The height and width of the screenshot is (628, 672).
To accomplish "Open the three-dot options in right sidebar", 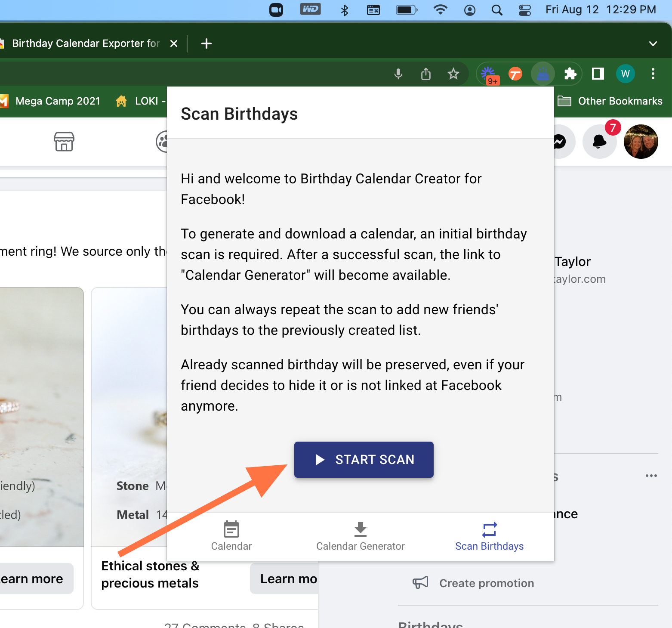I will [x=651, y=476].
